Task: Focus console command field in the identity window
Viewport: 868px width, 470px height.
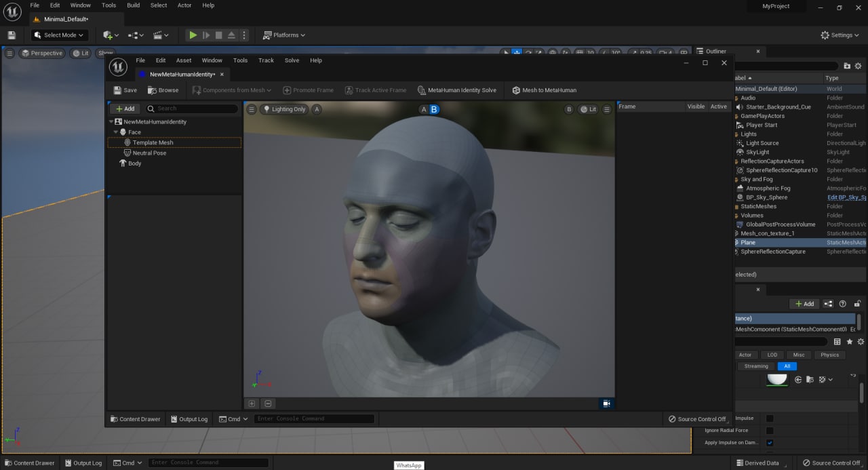Action: pyautogui.click(x=315, y=418)
